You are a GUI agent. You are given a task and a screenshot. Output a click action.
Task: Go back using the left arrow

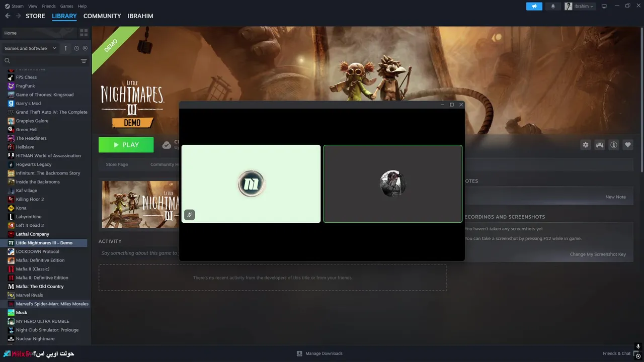pos(8,16)
